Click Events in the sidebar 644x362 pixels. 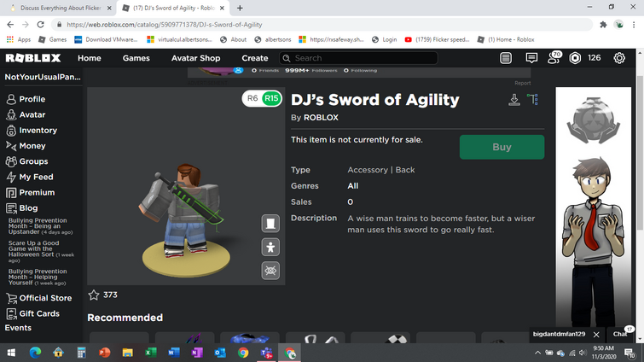(18, 328)
